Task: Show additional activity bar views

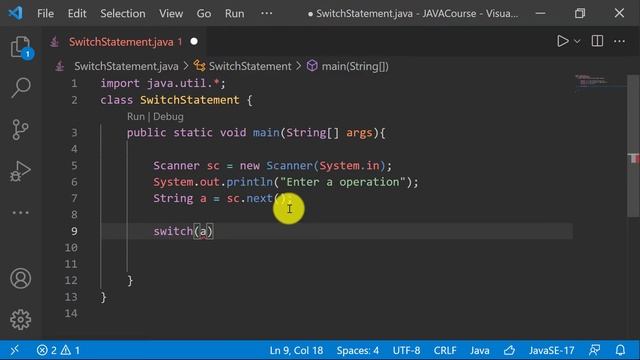Action: [20, 213]
